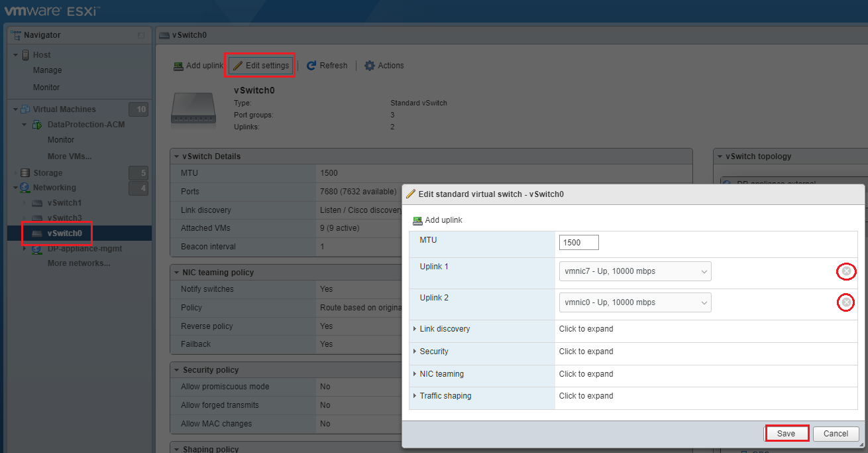Collapse the vSwitch Details panel header
Screen dimensions: 868x453
tap(211, 157)
